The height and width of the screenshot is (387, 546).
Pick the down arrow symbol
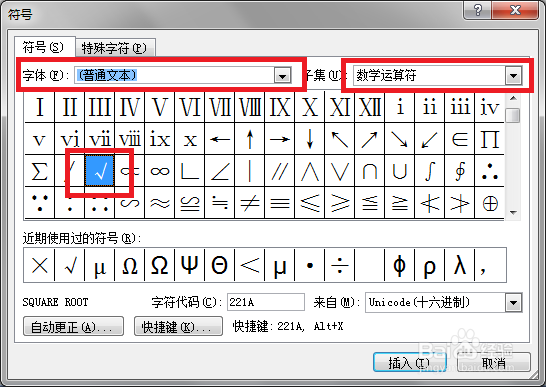pos(310,139)
